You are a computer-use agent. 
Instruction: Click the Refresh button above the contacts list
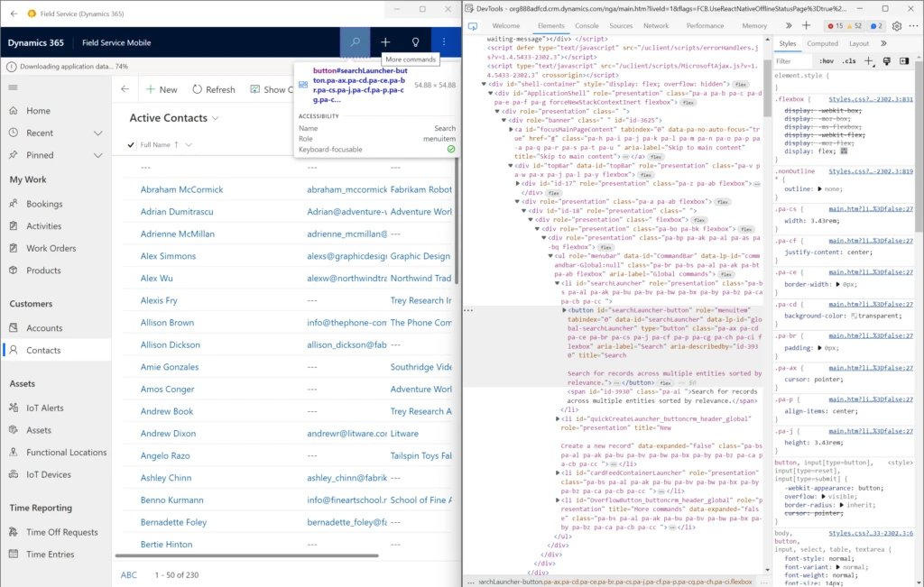[x=214, y=89]
